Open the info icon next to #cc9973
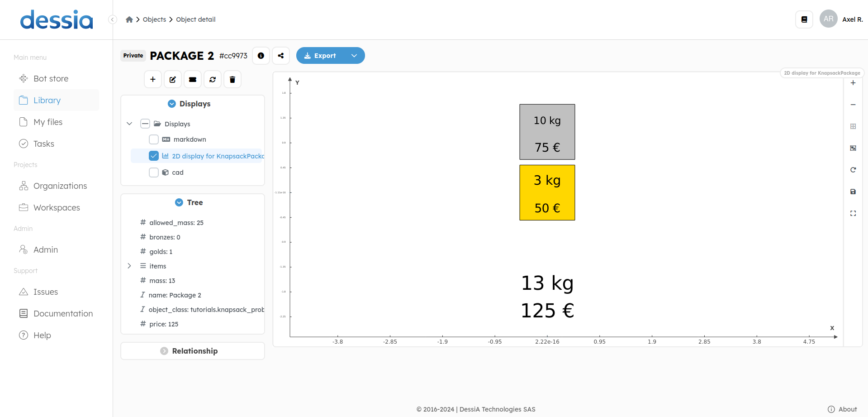Screen dimensions: 868x417 [x=261, y=56]
